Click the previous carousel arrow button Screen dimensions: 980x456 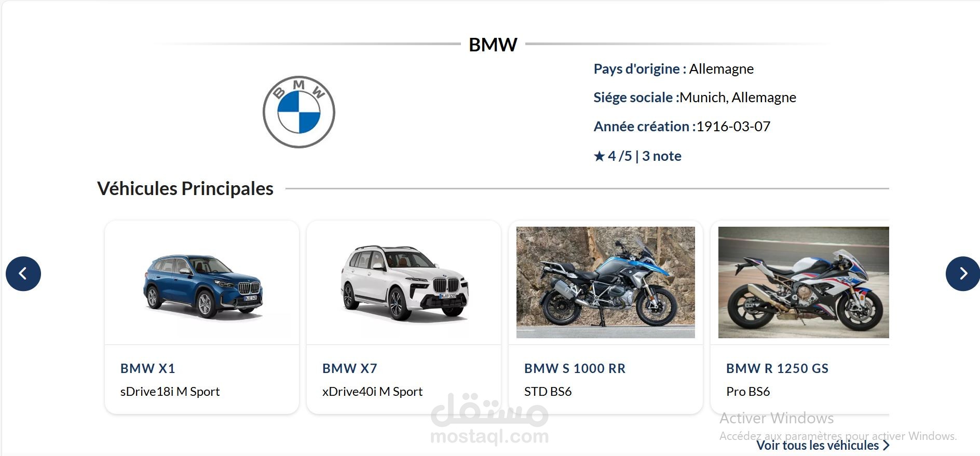tap(23, 273)
